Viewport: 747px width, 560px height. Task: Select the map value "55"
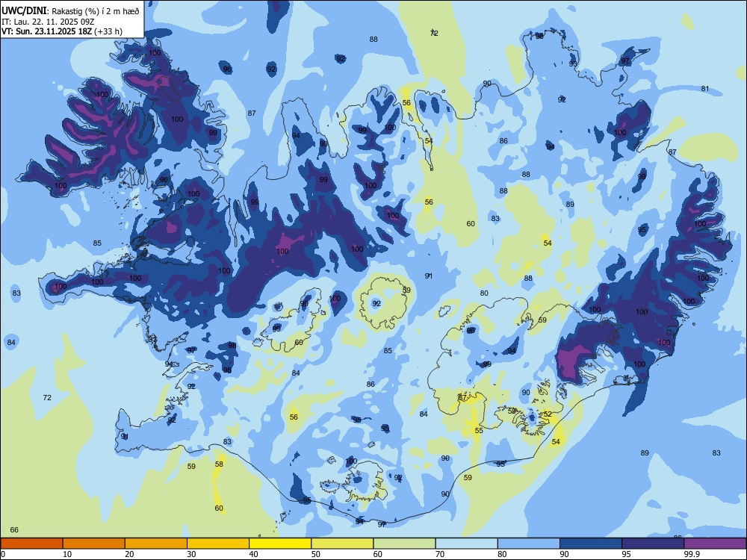[x=479, y=431]
